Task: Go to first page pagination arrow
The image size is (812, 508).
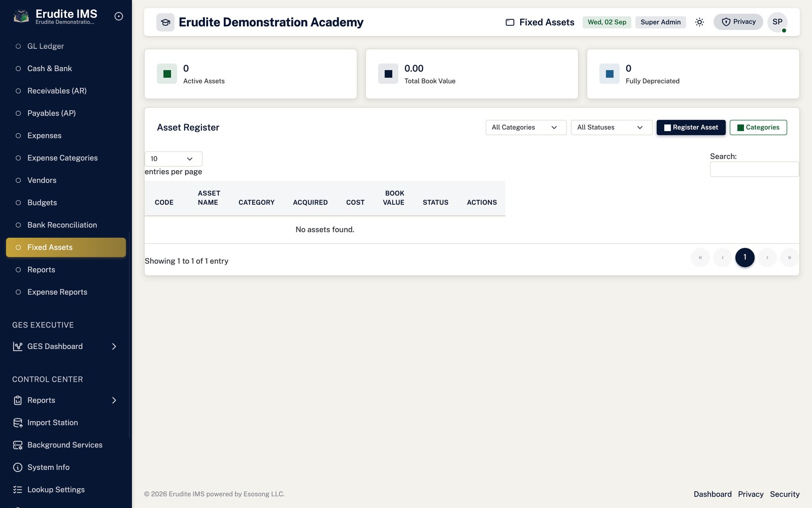Action: pos(700,258)
